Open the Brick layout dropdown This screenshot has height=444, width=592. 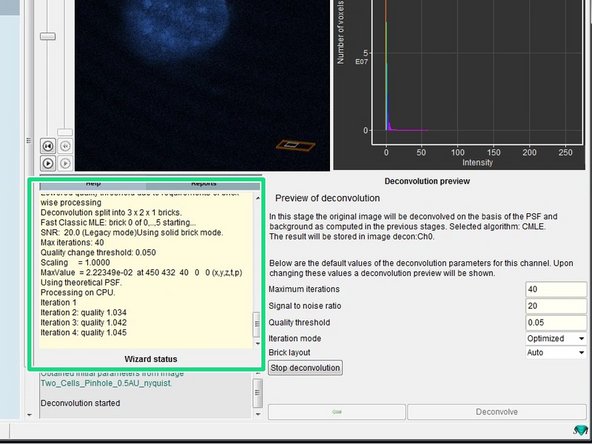click(x=556, y=353)
